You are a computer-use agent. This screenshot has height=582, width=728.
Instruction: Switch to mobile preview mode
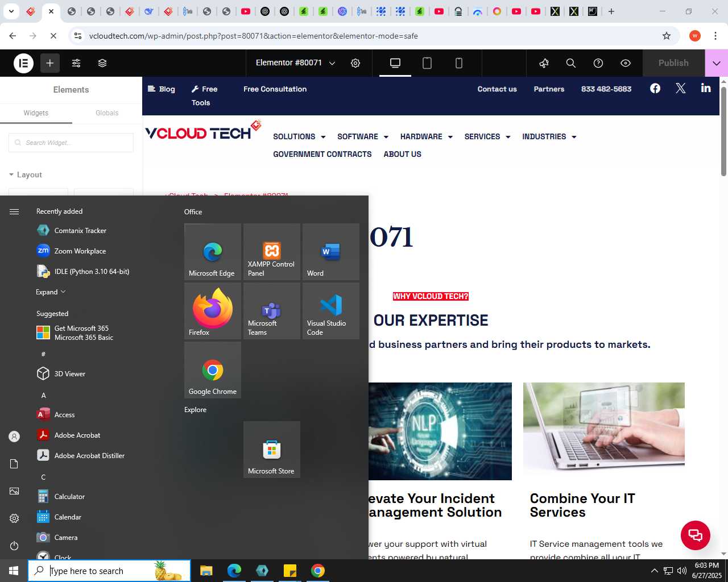pyautogui.click(x=459, y=63)
